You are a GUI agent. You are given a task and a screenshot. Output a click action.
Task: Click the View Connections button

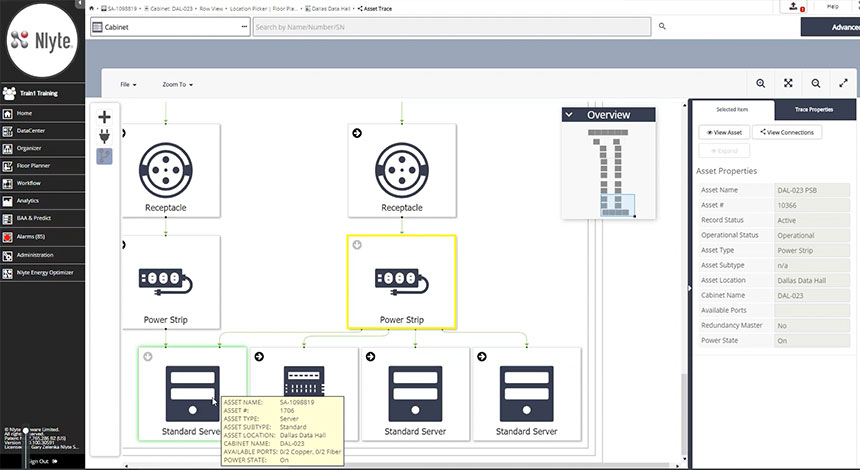tap(786, 132)
